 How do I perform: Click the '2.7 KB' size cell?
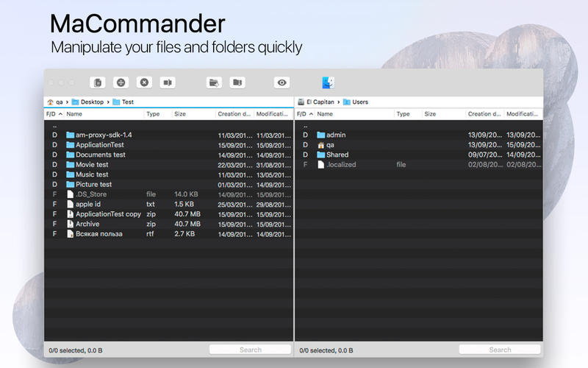pyautogui.click(x=184, y=233)
